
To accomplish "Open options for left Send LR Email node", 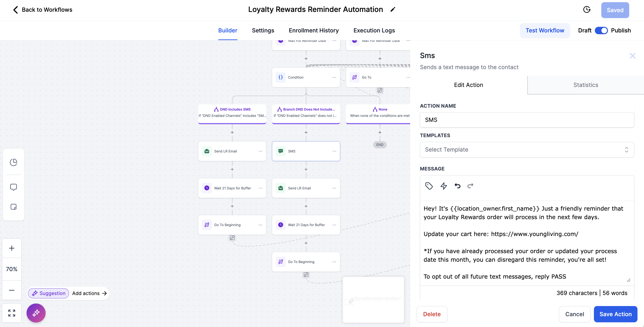I will 260,151.
